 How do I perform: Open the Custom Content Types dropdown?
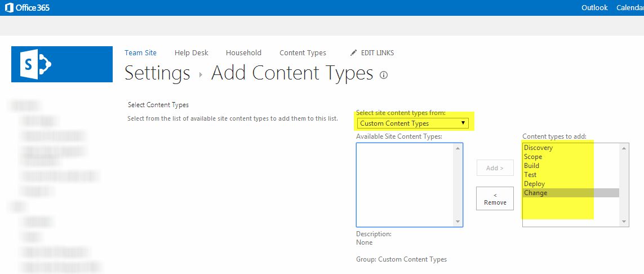(414, 123)
